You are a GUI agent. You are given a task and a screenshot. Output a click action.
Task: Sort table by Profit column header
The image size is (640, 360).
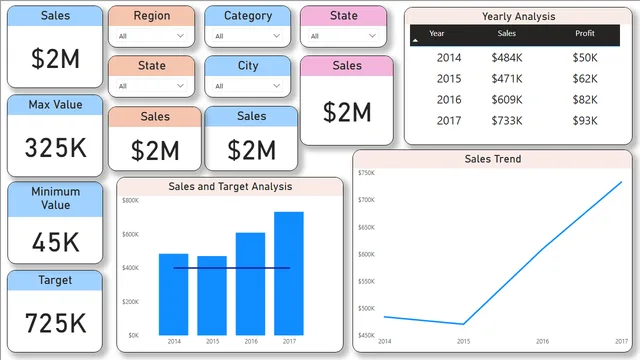pyautogui.click(x=584, y=33)
